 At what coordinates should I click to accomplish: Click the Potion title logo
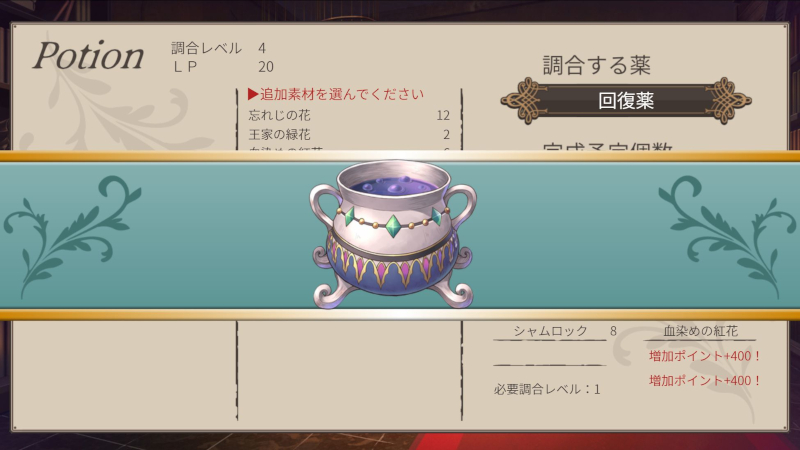(x=88, y=55)
